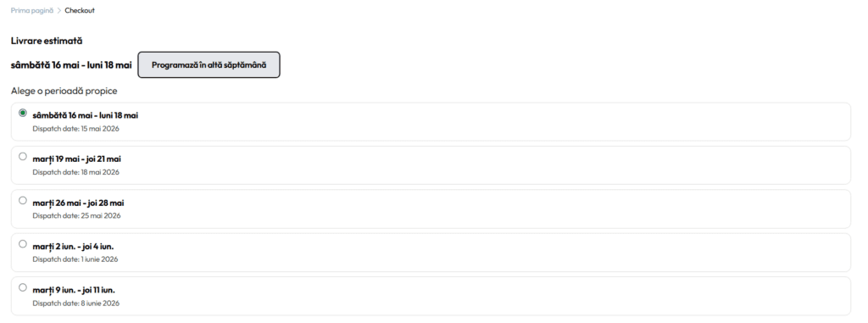Select radio for marți 9 iun. - joi 11 iun.
The width and height of the screenshot is (868, 323).
(x=23, y=287)
